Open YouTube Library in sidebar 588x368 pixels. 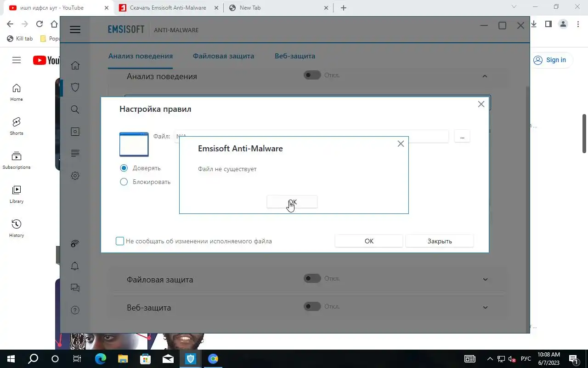tap(17, 195)
